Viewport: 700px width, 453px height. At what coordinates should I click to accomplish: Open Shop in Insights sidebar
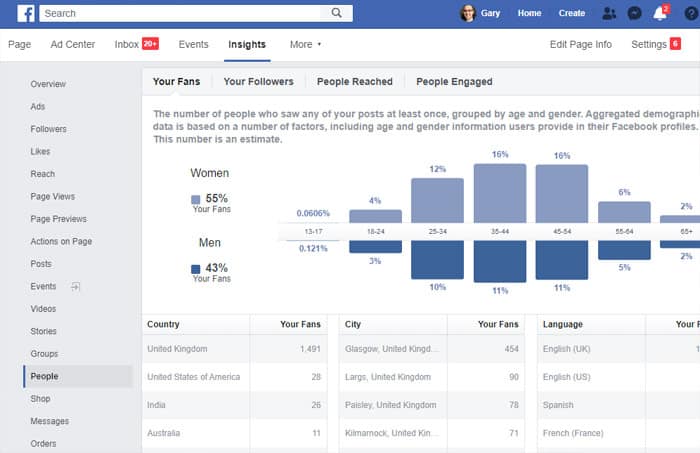pyautogui.click(x=40, y=399)
